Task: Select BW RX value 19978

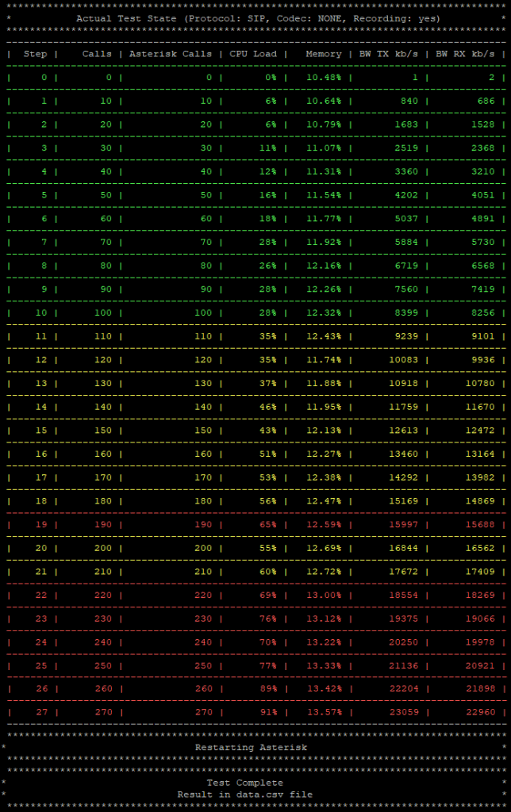Action: tap(480, 642)
